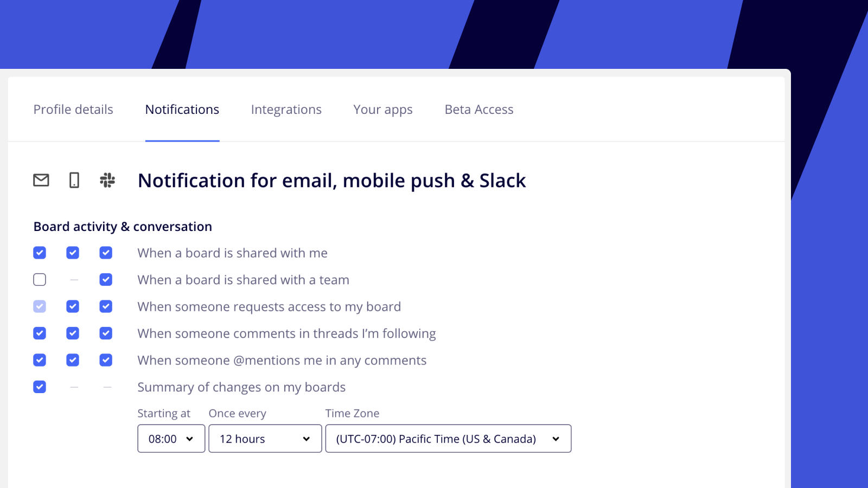
Task: Select the Notifications tab
Action: [182, 110]
